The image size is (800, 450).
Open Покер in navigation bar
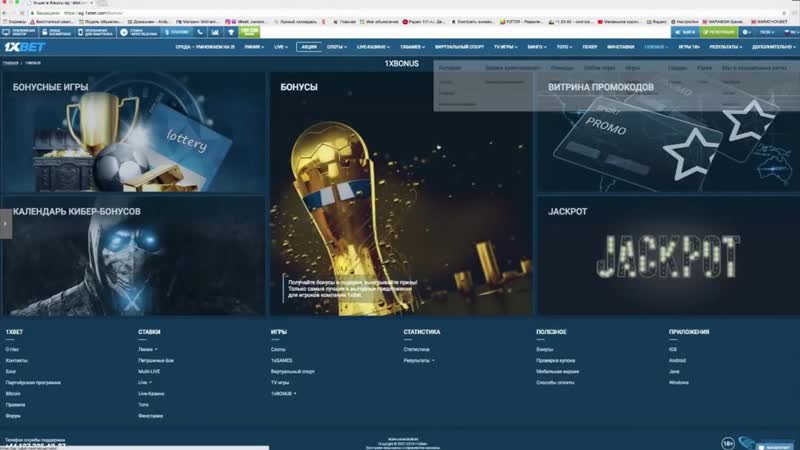click(x=589, y=47)
